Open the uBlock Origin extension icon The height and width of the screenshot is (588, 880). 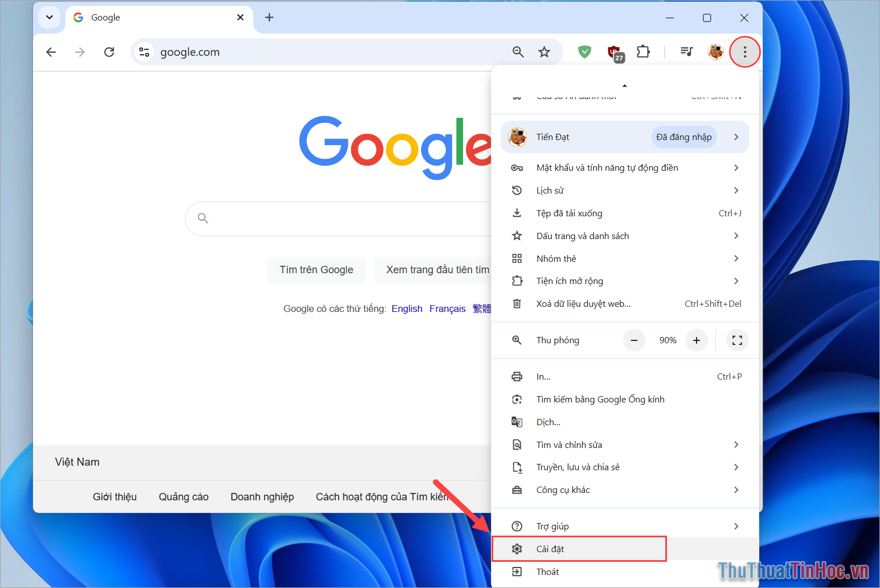point(613,52)
